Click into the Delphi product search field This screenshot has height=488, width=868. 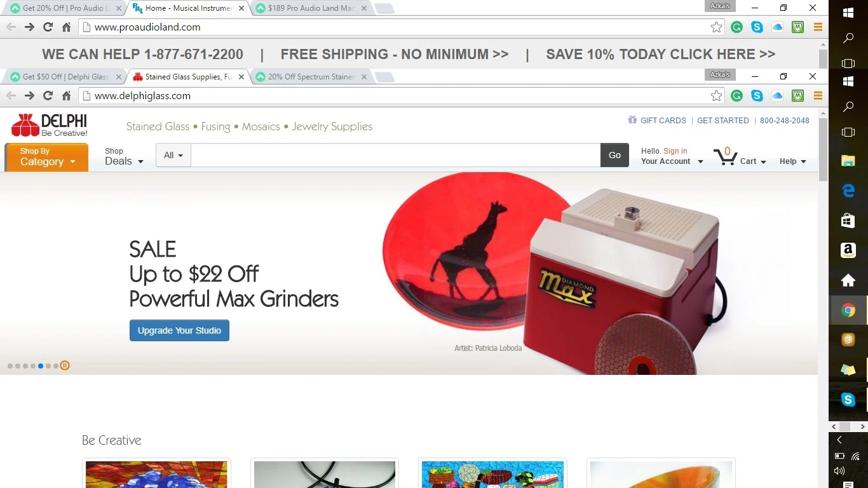396,155
